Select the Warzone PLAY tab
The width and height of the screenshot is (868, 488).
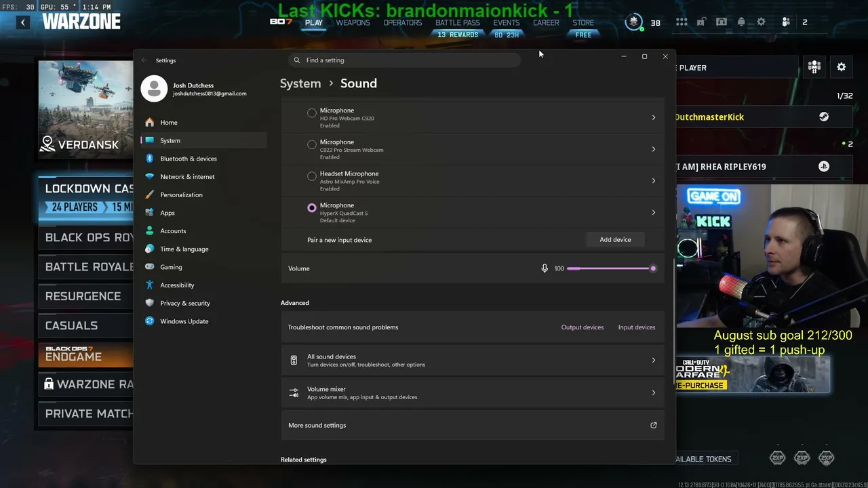(314, 22)
